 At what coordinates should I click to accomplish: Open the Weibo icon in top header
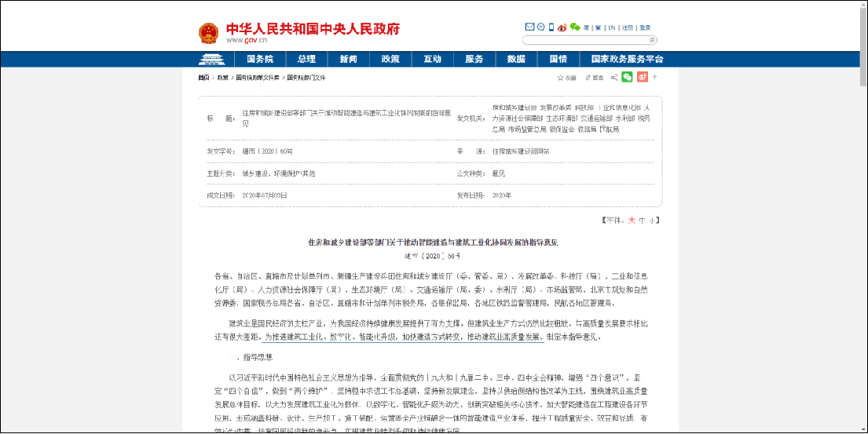[562, 27]
